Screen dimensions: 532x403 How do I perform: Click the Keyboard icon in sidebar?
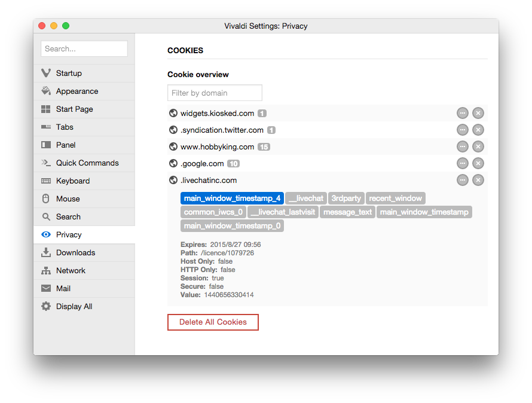(46, 181)
